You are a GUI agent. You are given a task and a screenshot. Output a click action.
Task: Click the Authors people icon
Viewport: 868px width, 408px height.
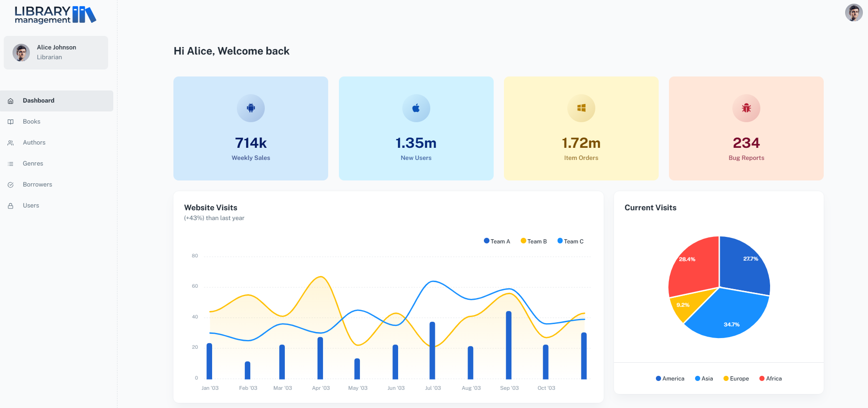pos(11,143)
